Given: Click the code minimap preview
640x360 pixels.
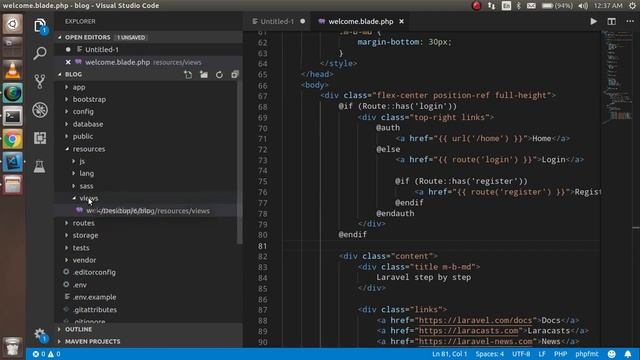Looking at the screenshot, I should pos(617,77).
